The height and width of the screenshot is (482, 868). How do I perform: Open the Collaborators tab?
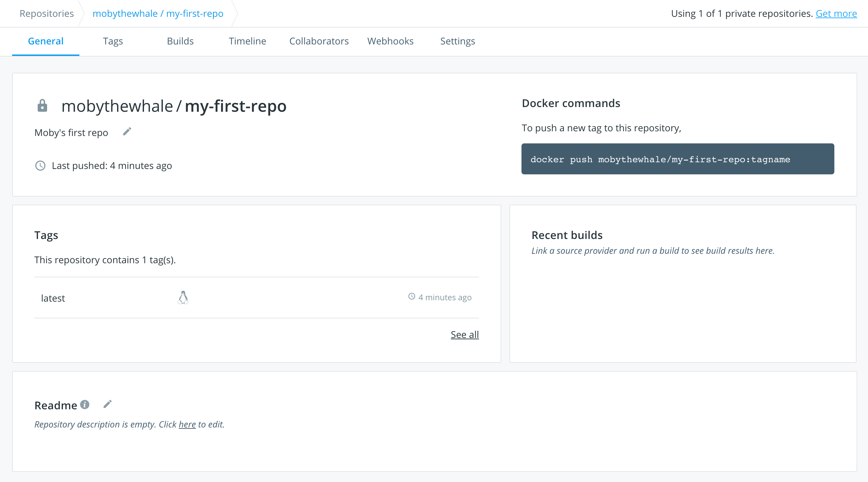[x=319, y=41]
